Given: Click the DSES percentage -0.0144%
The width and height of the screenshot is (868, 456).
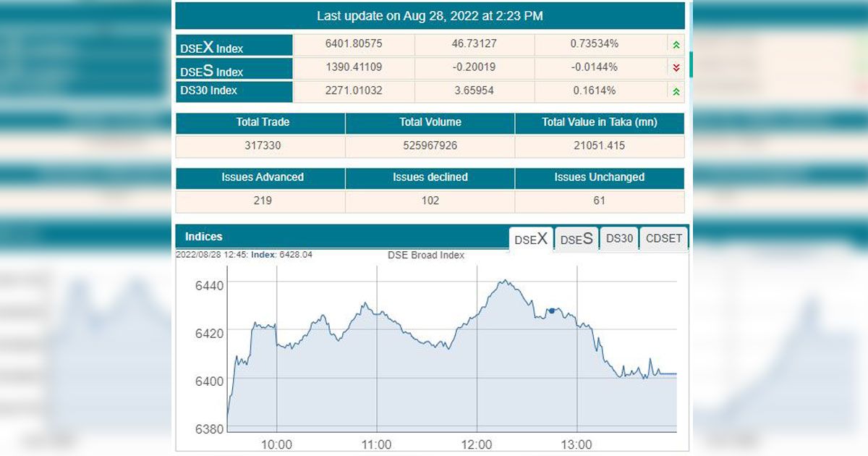Looking at the screenshot, I should [x=595, y=67].
